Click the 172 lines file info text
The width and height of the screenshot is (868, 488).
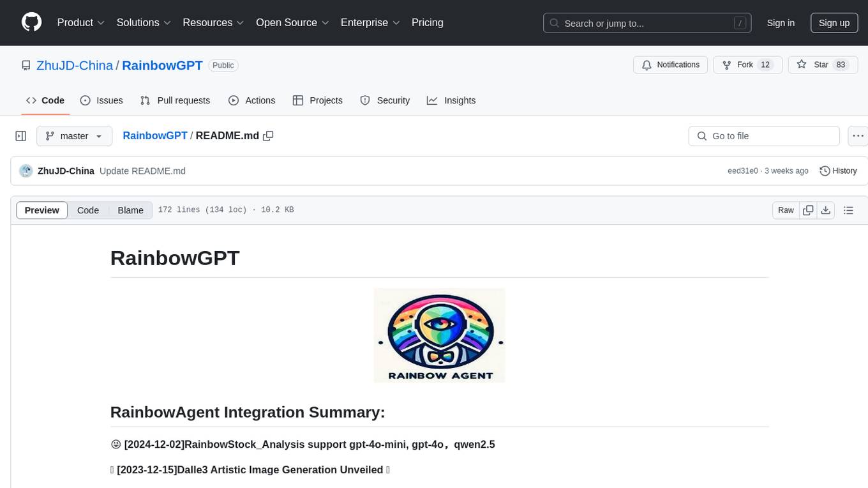(226, 210)
